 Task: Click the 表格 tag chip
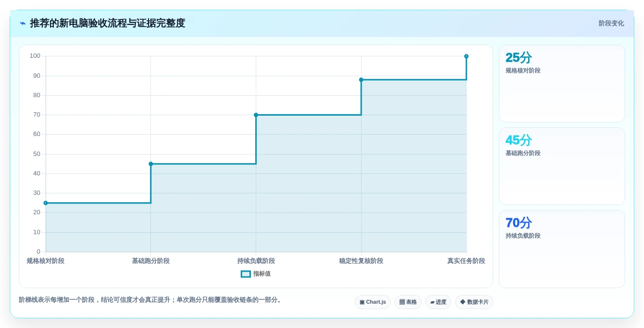point(408,302)
